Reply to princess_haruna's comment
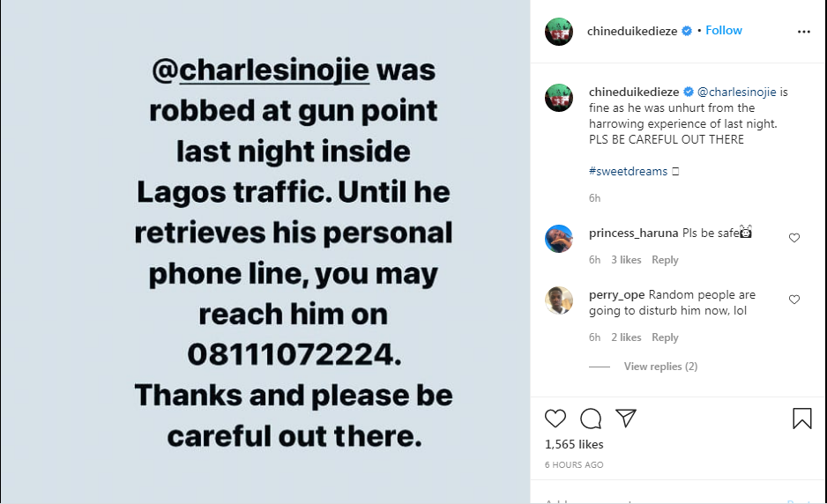 (665, 260)
